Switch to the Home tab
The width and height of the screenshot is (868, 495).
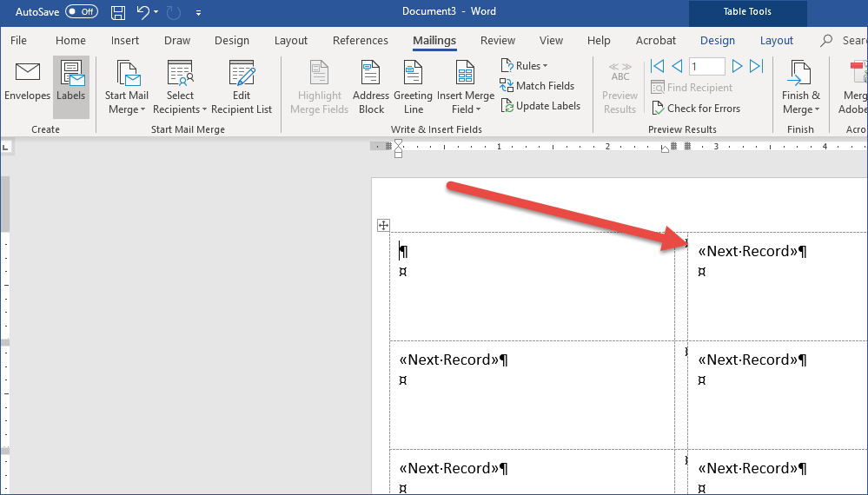point(70,40)
